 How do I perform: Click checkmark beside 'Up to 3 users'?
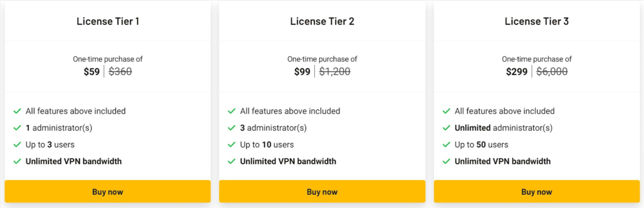17,144
